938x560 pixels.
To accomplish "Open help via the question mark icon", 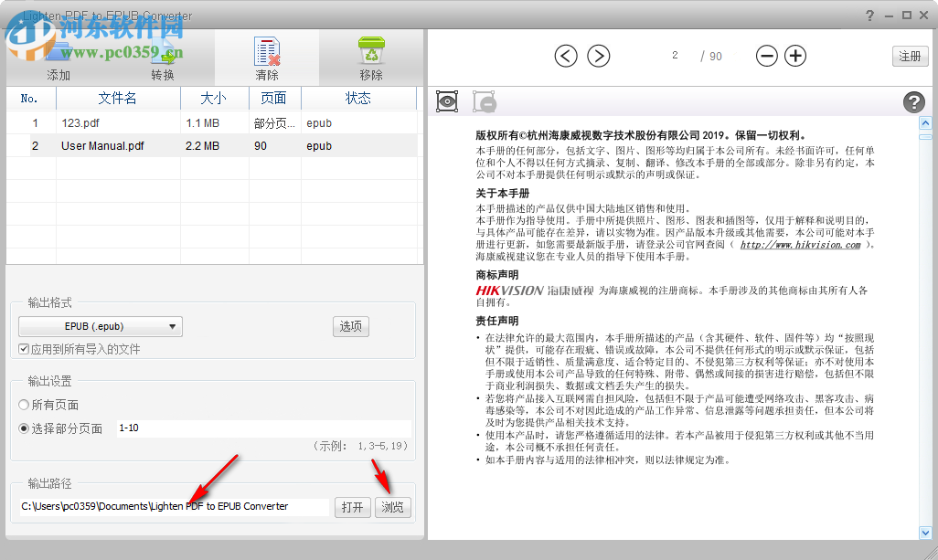I will [x=914, y=102].
